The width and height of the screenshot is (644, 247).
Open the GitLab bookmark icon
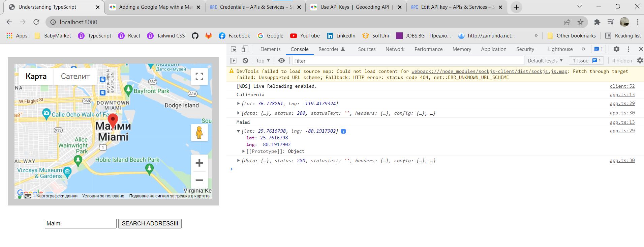coord(209,36)
